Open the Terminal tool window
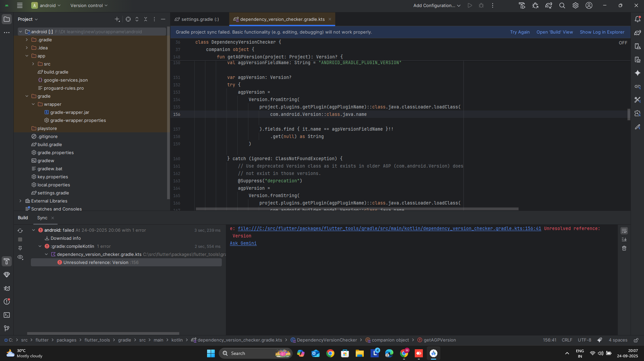The height and width of the screenshot is (361, 644). [7, 315]
